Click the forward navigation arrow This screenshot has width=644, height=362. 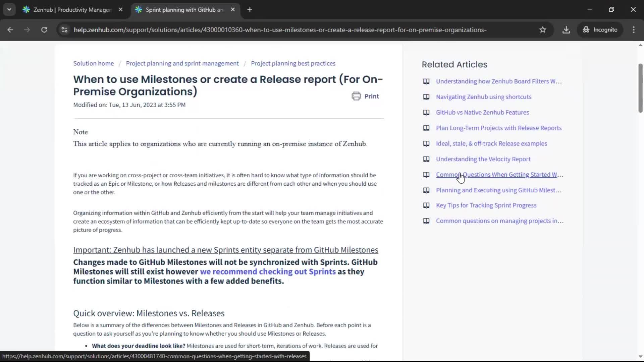[27, 30]
